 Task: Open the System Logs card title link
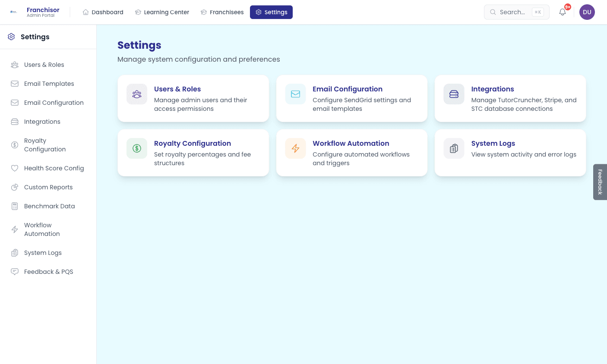coord(493,143)
